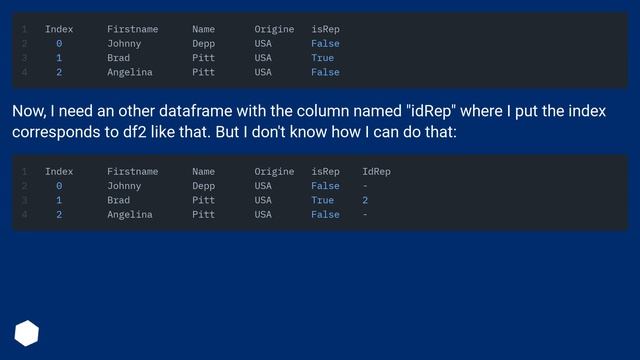Click "USA" in second table's Angelina row
640x360 pixels.
tap(263, 215)
